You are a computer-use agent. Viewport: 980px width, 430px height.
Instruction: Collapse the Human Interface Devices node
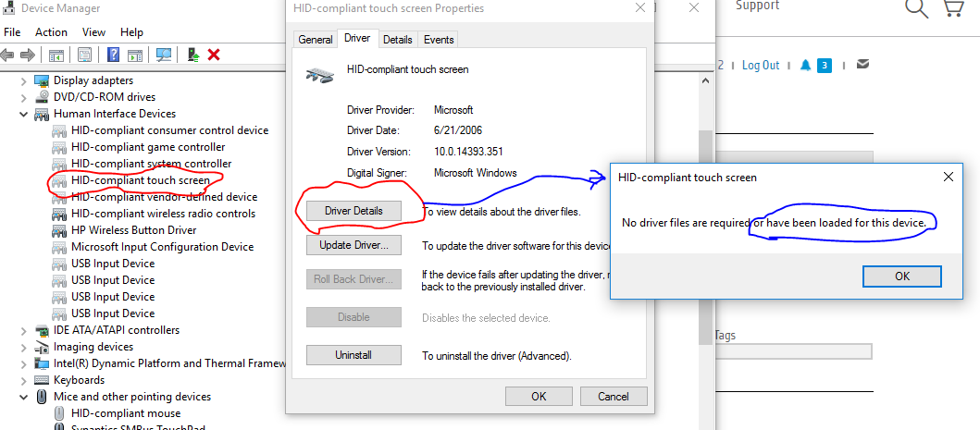pyautogui.click(x=24, y=114)
